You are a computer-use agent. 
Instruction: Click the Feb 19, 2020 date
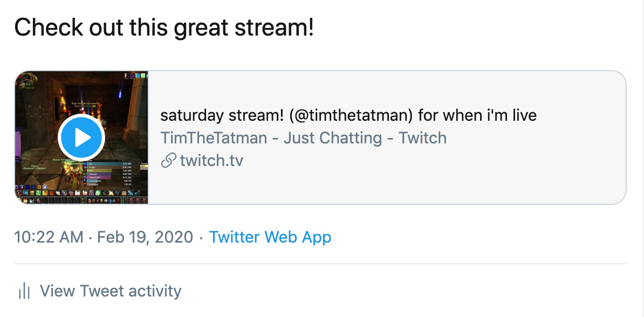click(x=145, y=237)
